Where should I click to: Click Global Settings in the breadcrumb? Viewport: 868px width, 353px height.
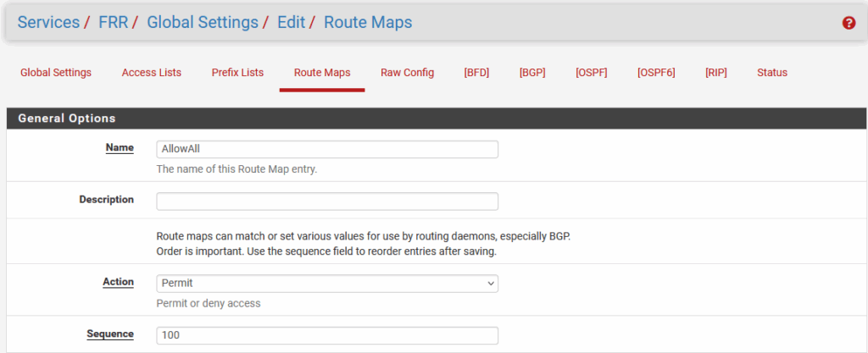coord(203,22)
